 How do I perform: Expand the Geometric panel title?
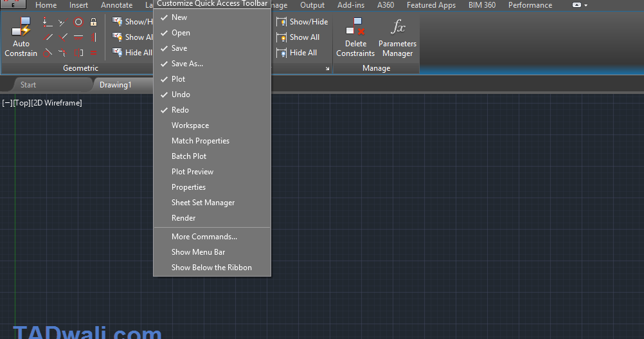(80, 68)
